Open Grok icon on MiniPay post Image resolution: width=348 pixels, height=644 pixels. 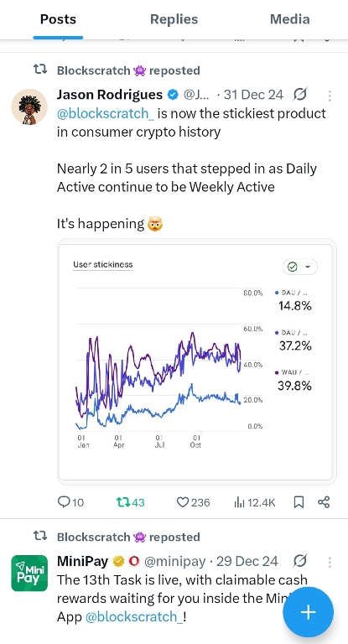[301, 561]
